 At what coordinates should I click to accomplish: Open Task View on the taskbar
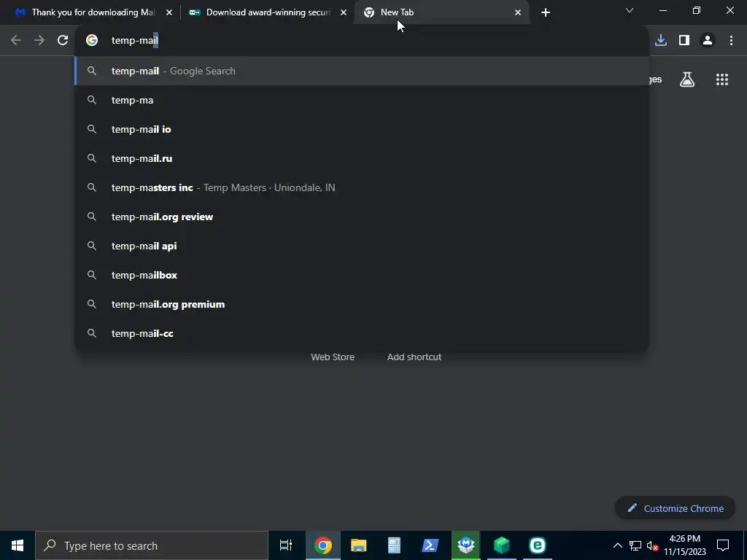pos(286,545)
